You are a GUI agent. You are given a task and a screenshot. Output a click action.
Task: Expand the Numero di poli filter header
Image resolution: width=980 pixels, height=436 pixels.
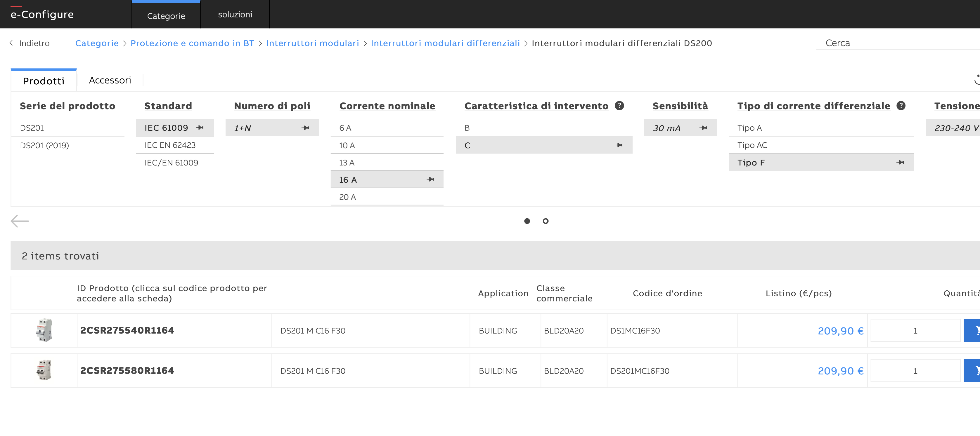pyautogui.click(x=272, y=106)
